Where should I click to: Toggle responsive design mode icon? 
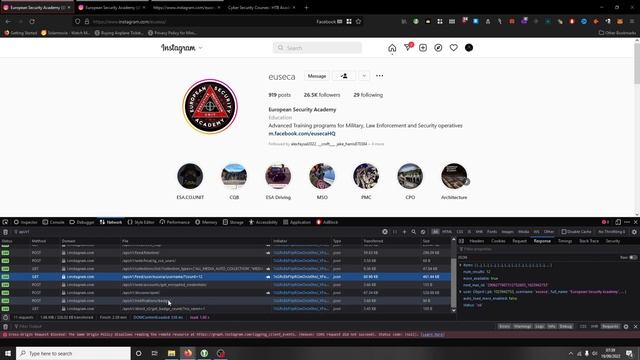(x=618, y=222)
